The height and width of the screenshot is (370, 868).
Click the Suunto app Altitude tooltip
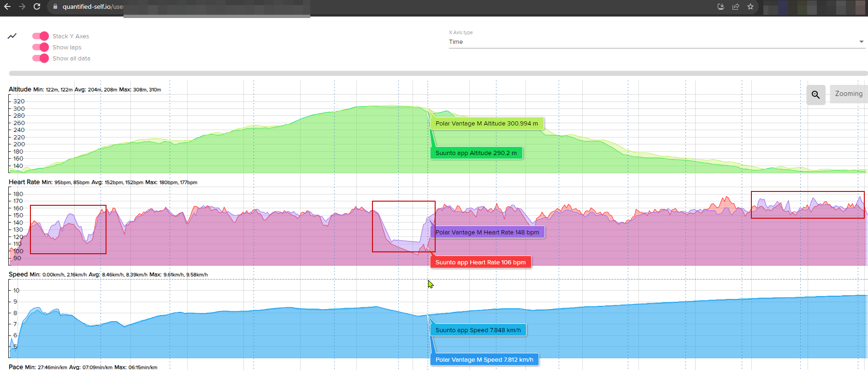click(476, 153)
